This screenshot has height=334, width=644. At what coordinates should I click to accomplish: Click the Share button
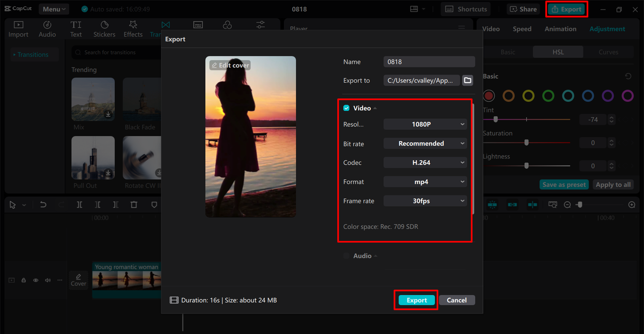pos(523,9)
